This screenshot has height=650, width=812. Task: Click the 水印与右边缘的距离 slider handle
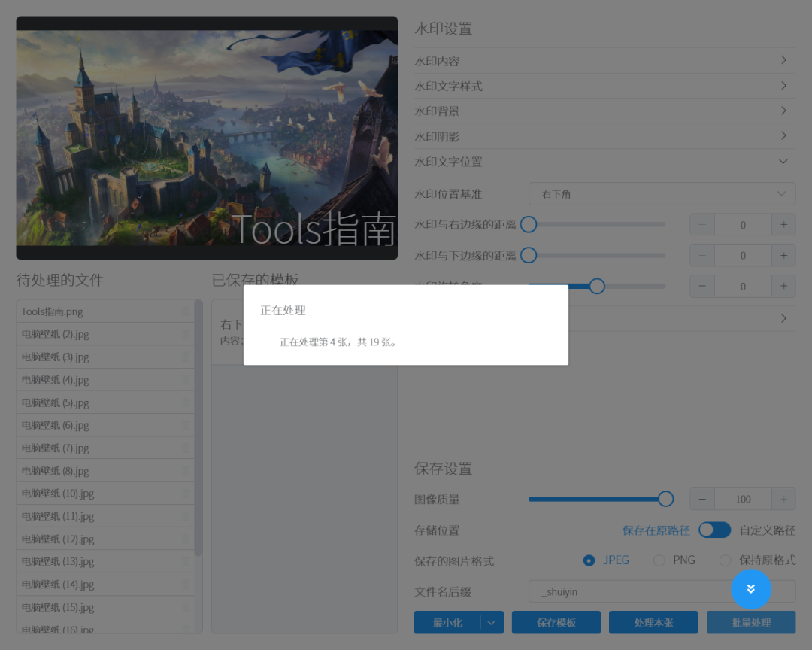529,224
